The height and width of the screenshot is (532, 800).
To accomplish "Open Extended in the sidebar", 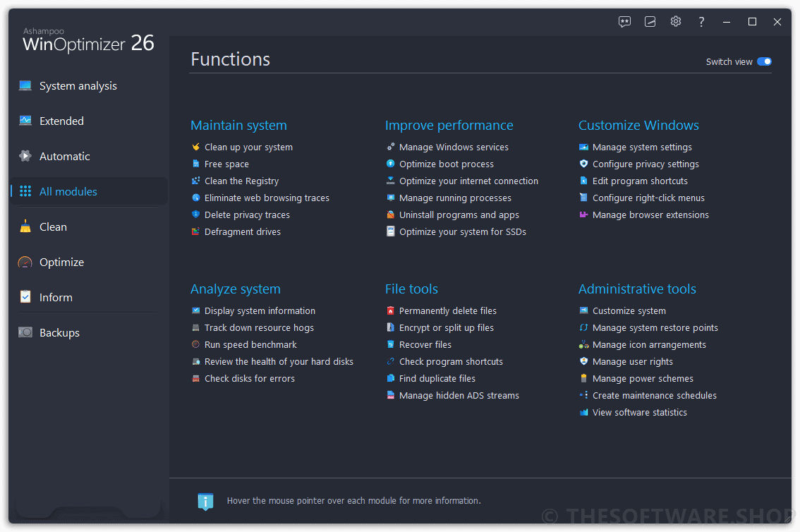I will click(89, 121).
